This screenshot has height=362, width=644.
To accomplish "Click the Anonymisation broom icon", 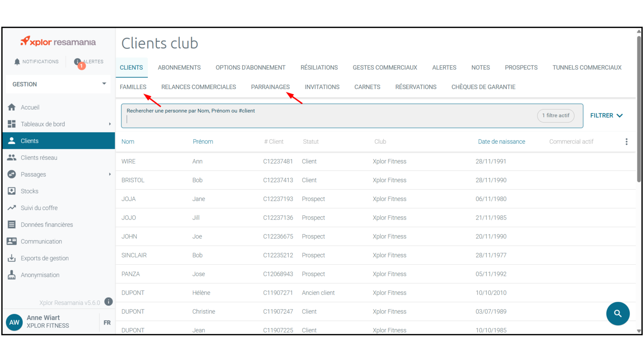I will click(x=12, y=275).
